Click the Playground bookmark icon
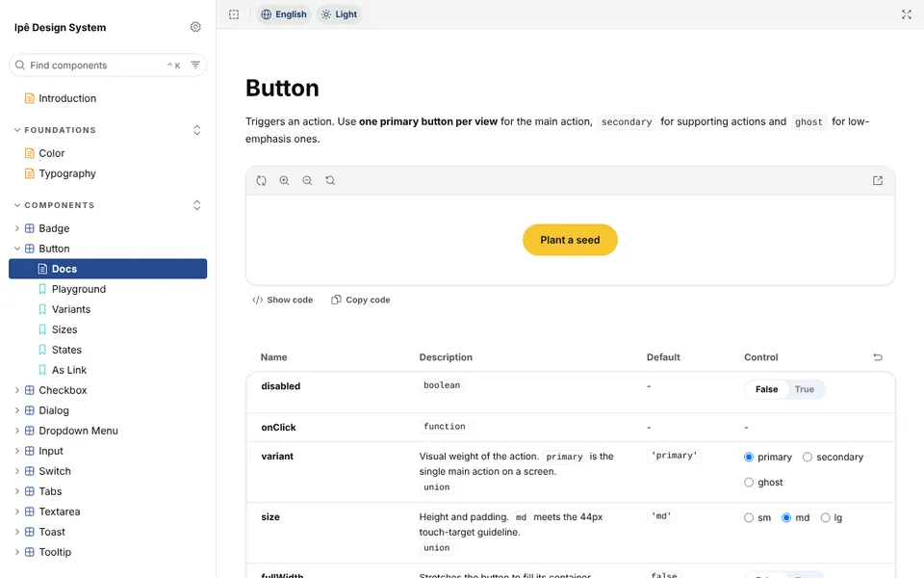Image resolution: width=924 pixels, height=578 pixels. (42, 289)
